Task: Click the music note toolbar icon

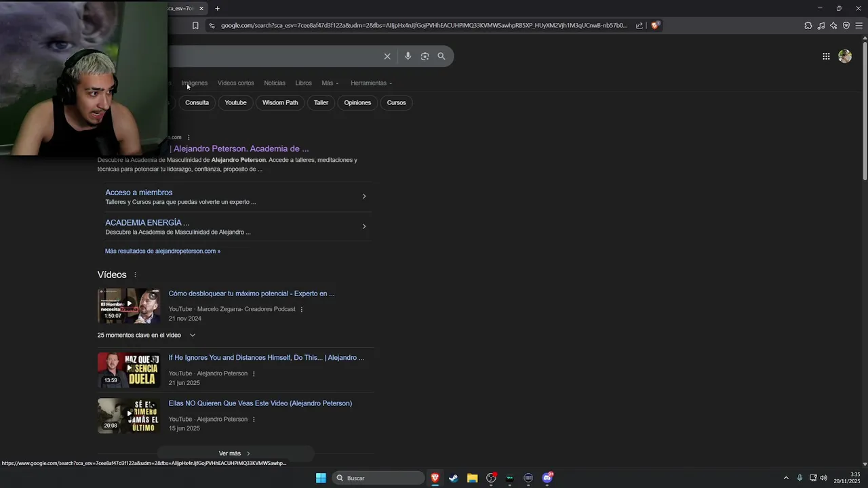Action: (x=821, y=26)
